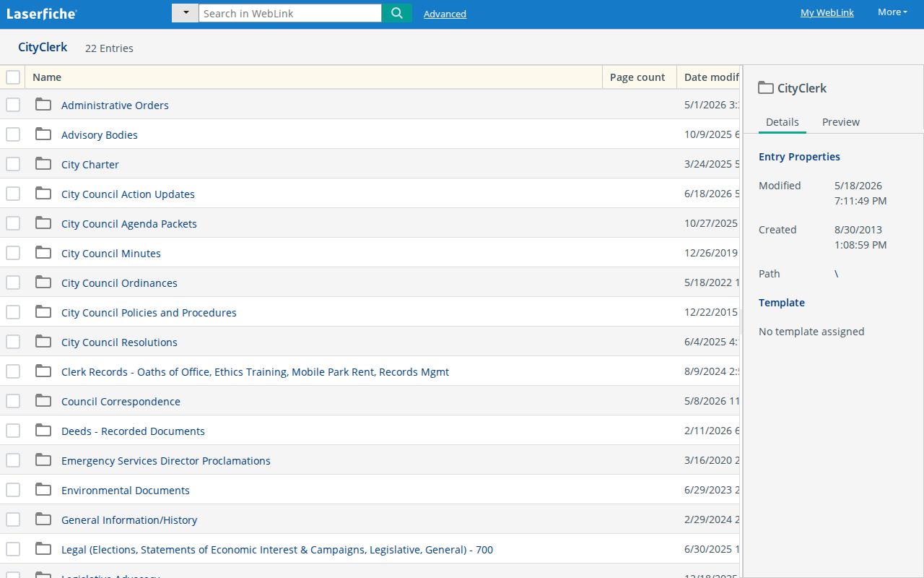Expand the More menu
924x578 pixels.
[x=892, y=12]
